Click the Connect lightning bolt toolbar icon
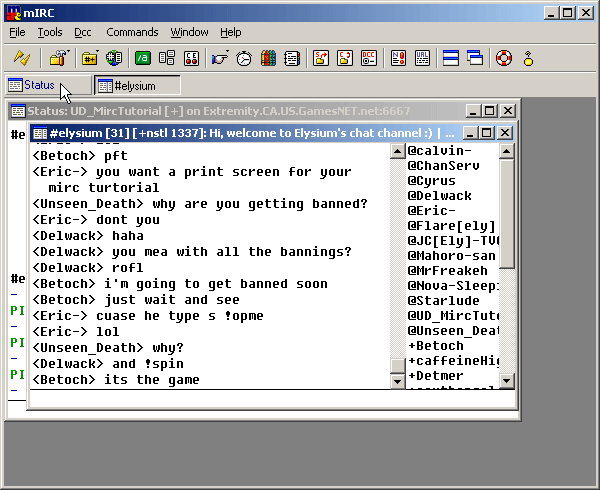The width and height of the screenshot is (600, 490). [22, 58]
